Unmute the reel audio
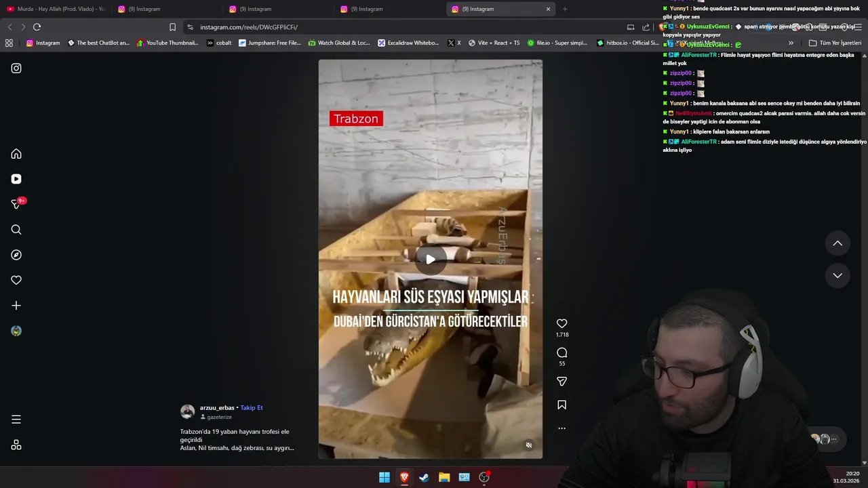 tap(529, 445)
